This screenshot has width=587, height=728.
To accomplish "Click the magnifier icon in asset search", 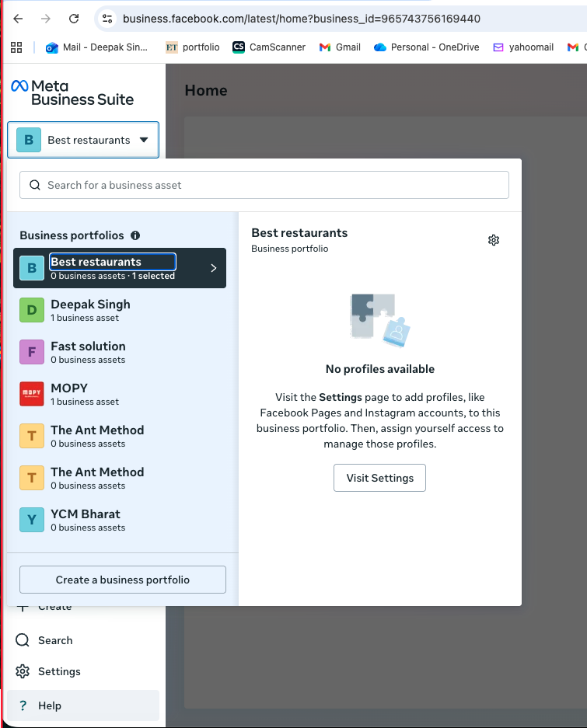I will tap(35, 185).
